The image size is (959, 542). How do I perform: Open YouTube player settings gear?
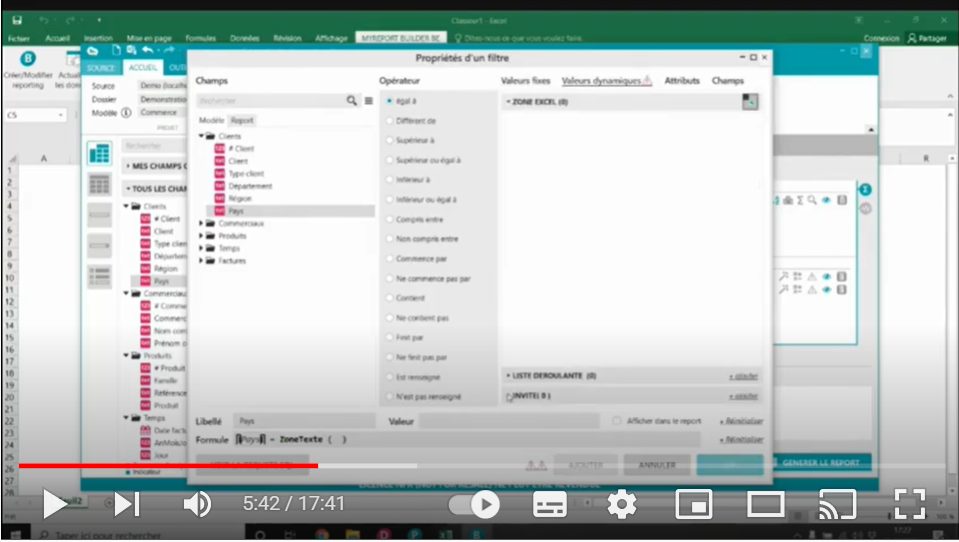pos(622,504)
